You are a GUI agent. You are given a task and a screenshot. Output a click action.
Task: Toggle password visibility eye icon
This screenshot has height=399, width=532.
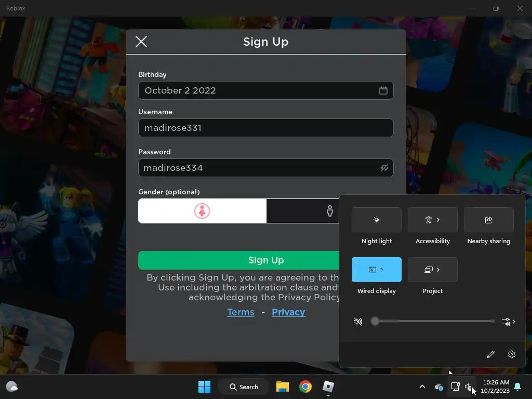[384, 168]
